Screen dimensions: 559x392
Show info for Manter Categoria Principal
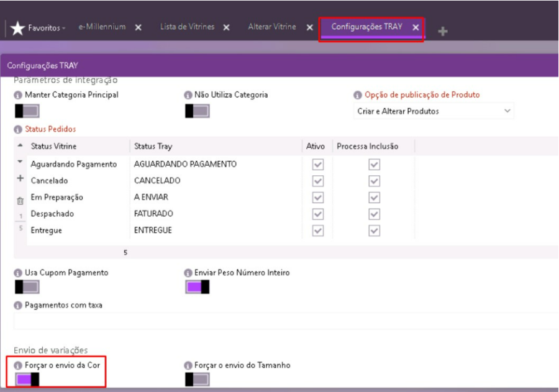tap(18, 95)
